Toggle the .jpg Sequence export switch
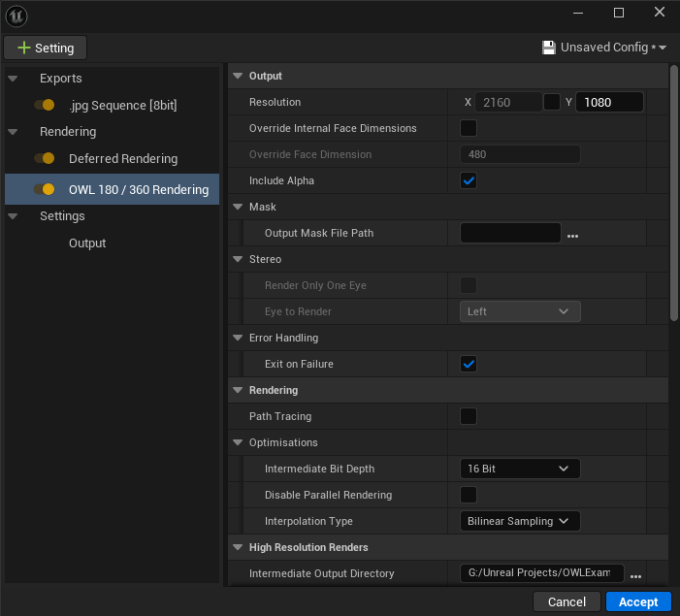This screenshot has width=680, height=616. click(x=44, y=105)
